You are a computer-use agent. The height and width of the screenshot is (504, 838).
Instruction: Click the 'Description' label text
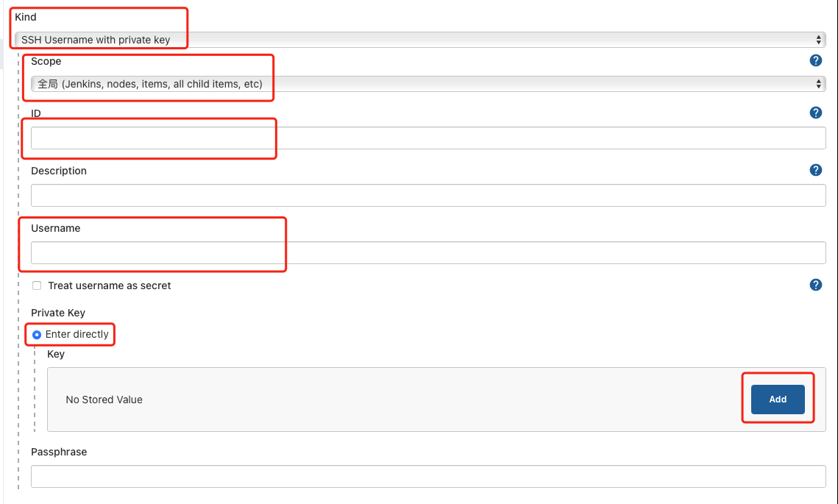point(59,171)
